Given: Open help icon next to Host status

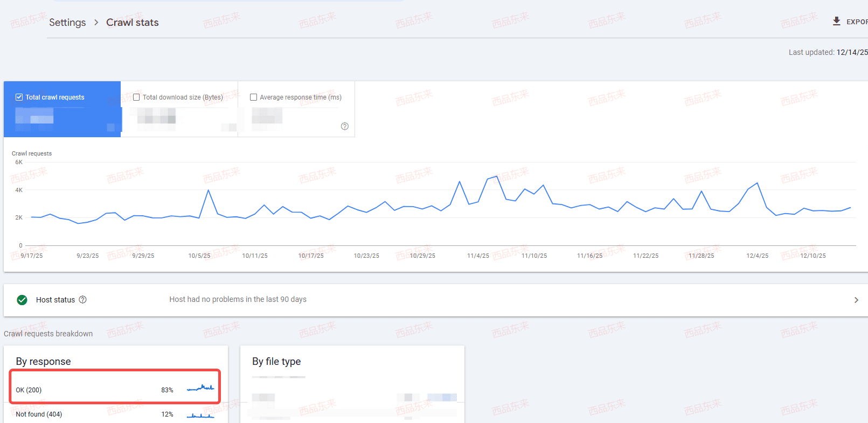Looking at the screenshot, I should (83, 300).
